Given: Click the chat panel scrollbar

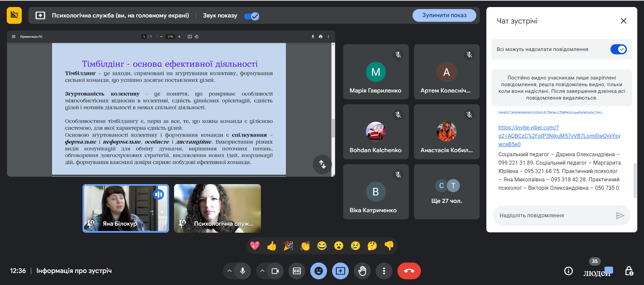Looking at the screenshot, I should (x=635, y=180).
